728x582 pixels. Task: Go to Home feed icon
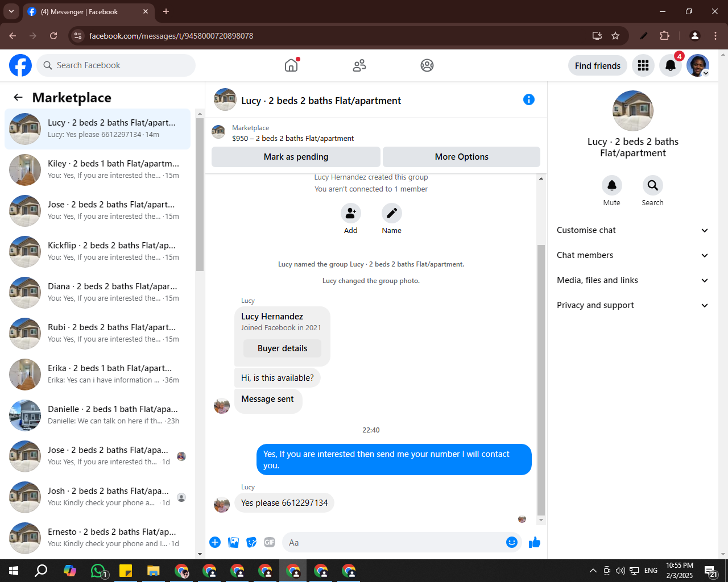point(291,65)
